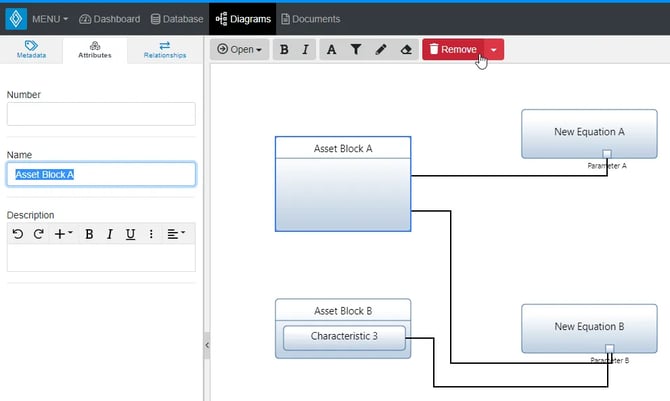Click inside the Description text area
Viewport: 670px width, 401px height.
(x=101, y=258)
